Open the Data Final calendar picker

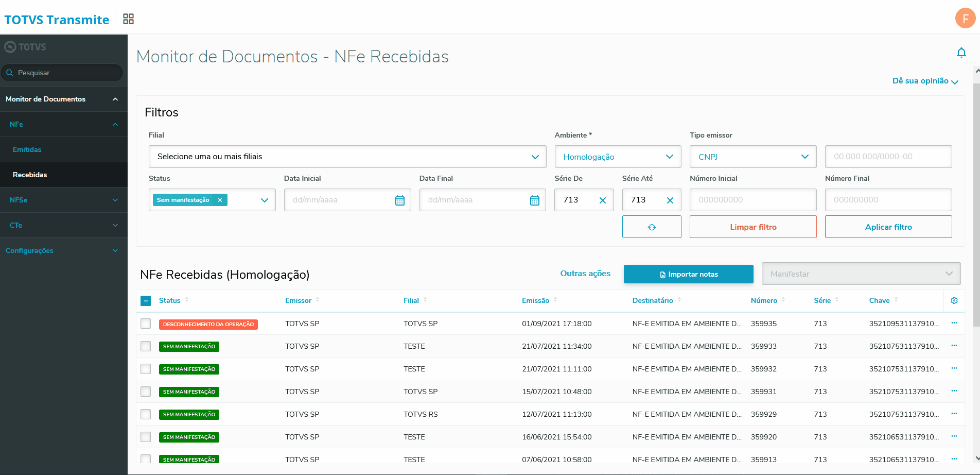pos(535,200)
